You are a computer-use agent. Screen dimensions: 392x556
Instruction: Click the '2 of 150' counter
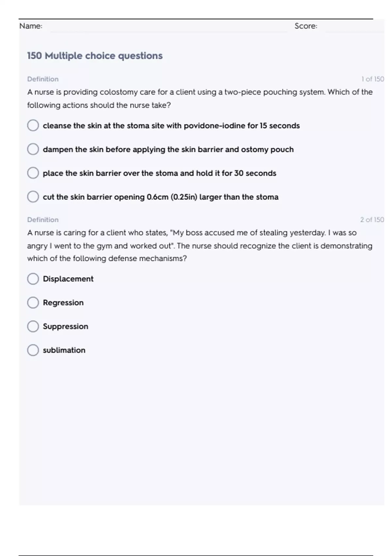[x=372, y=220]
